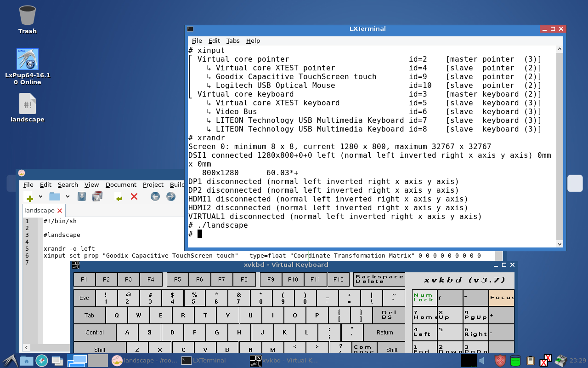Click the green drive storage tray icon
Screen dimensions: 588x368
(515, 361)
